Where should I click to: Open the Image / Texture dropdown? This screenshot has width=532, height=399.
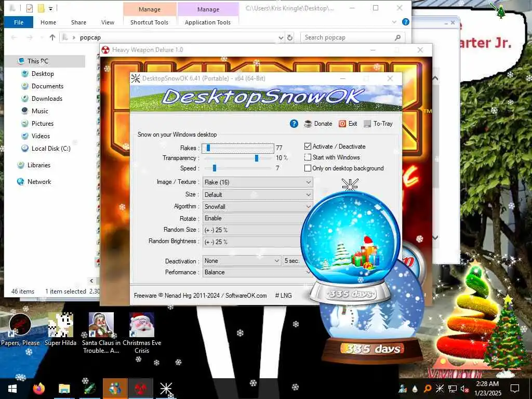coord(258,182)
